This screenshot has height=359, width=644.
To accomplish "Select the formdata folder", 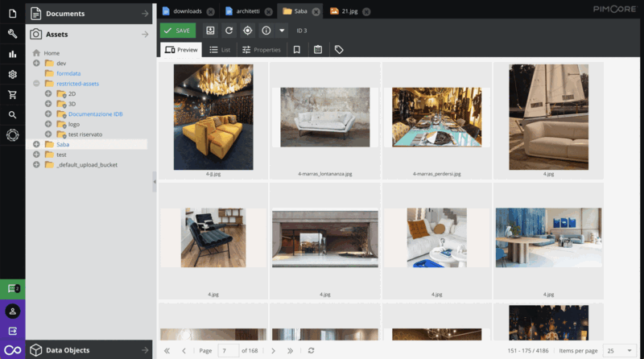I will [68, 73].
